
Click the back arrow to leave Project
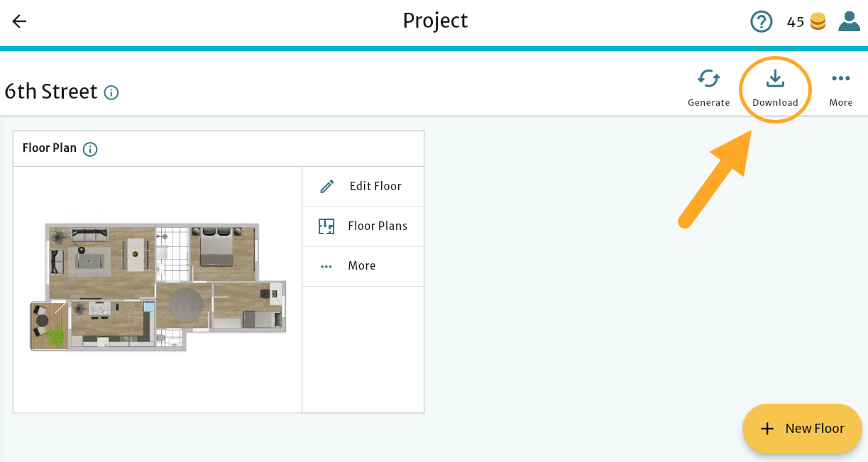pyautogui.click(x=18, y=21)
